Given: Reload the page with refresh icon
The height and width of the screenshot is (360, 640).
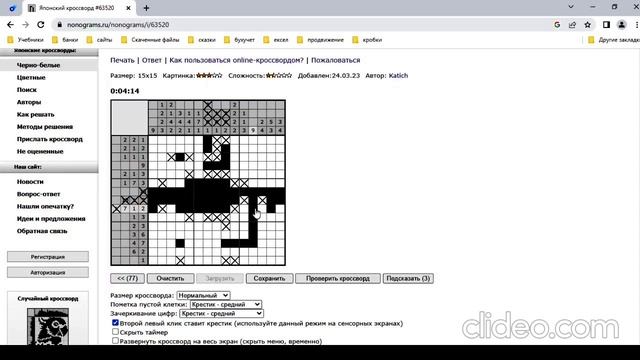Looking at the screenshot, I should pos(40,24).
